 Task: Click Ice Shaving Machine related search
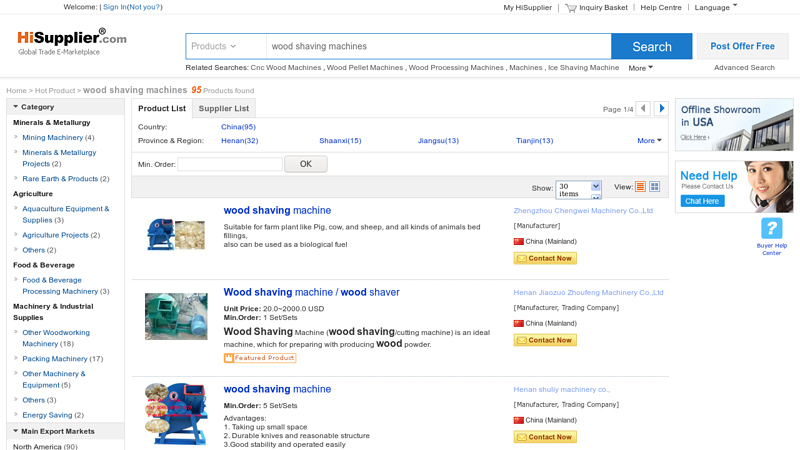[583, 67]
